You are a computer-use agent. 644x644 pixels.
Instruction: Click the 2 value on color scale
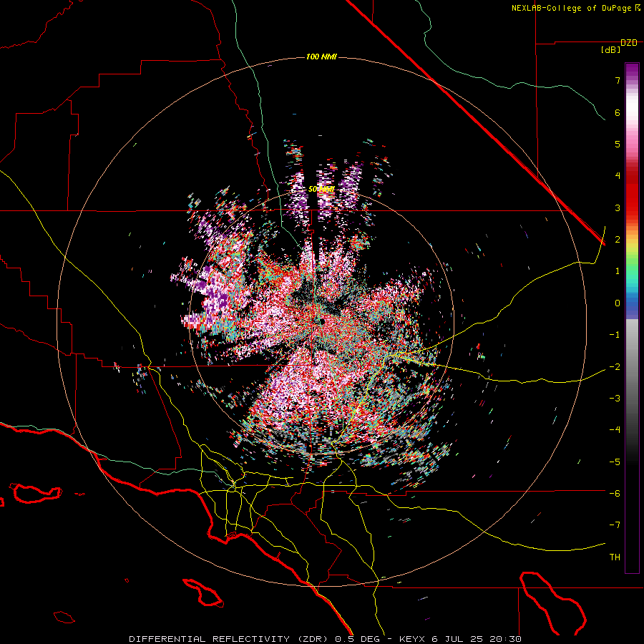click(x=618, y=240)
